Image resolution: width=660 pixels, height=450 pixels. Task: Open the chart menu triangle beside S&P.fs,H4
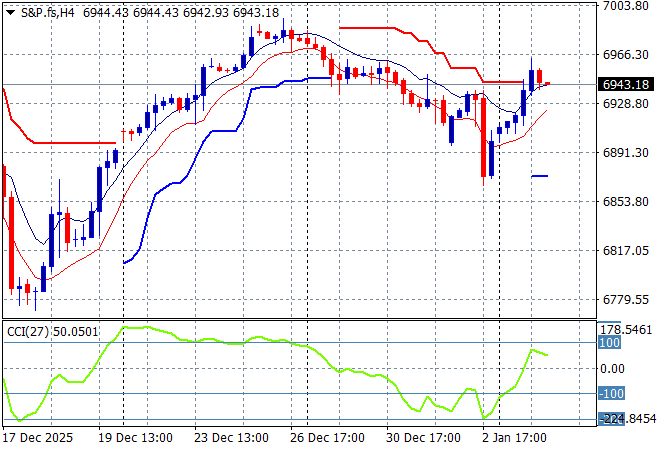11,13
